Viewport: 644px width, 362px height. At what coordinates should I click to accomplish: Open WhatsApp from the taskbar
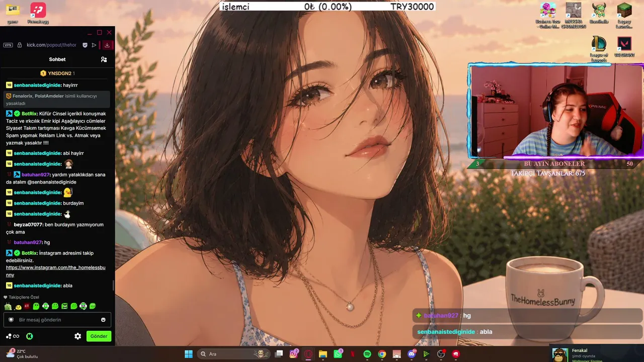click(338, 354)
